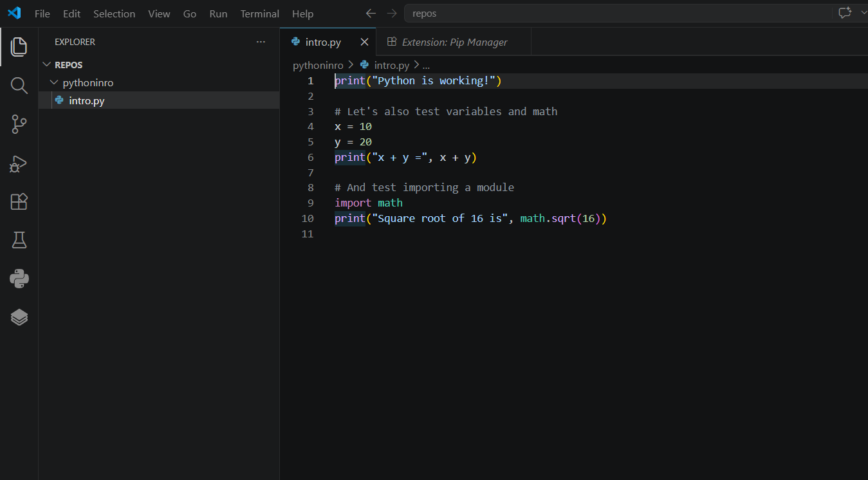Open the Help menu

[302, 14]
